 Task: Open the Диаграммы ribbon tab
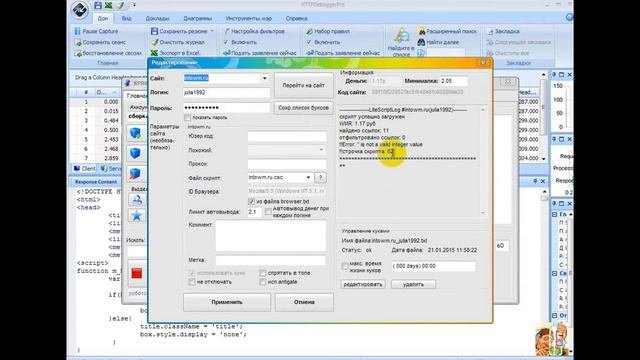198,18
